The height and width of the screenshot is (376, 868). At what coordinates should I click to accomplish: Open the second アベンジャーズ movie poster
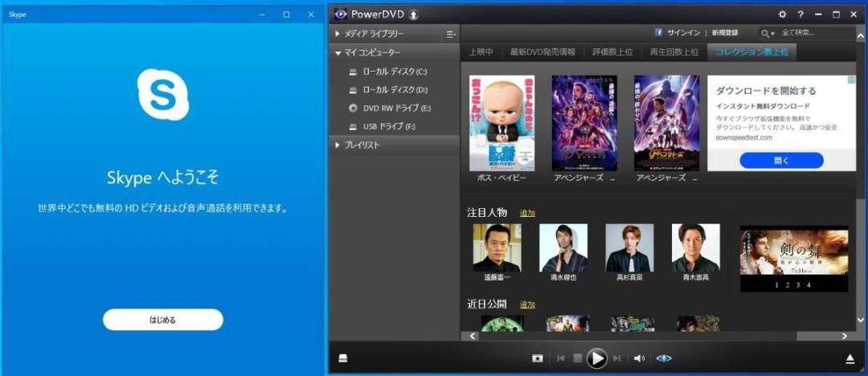[x=666, y=123]
